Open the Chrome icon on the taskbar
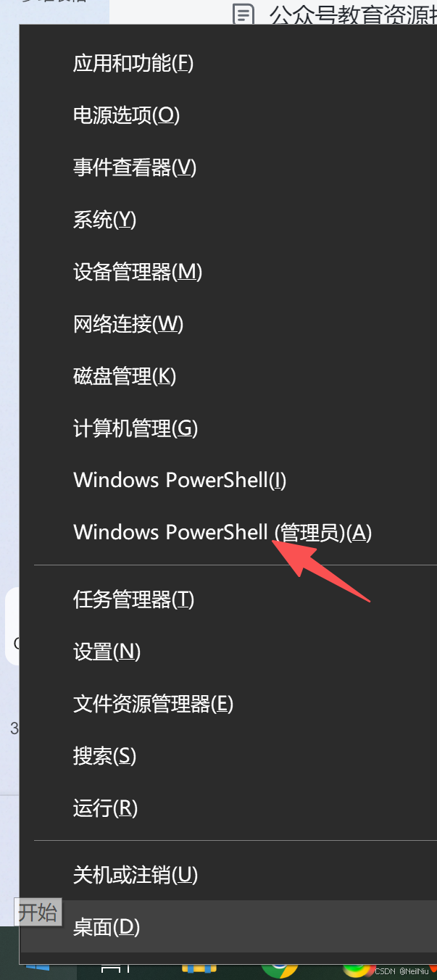 click(x=279, y=971)
